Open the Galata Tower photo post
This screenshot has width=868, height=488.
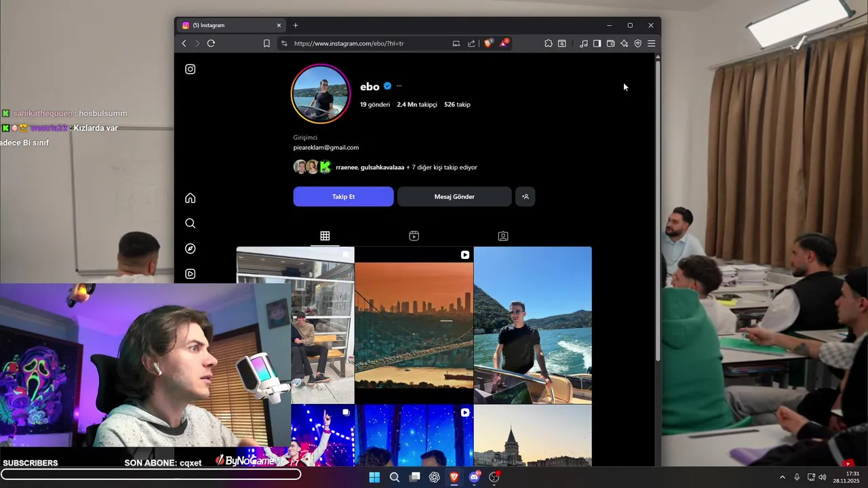point(532,435)
